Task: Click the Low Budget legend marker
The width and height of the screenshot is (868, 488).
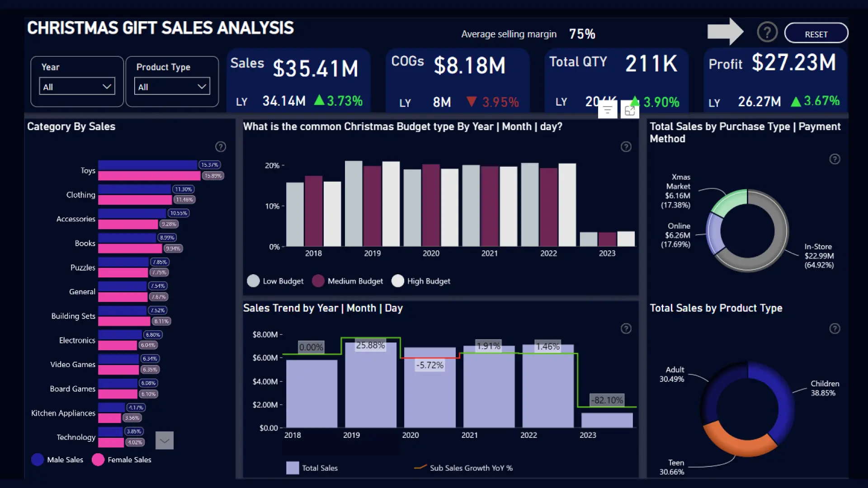Action: coord(254,281)
